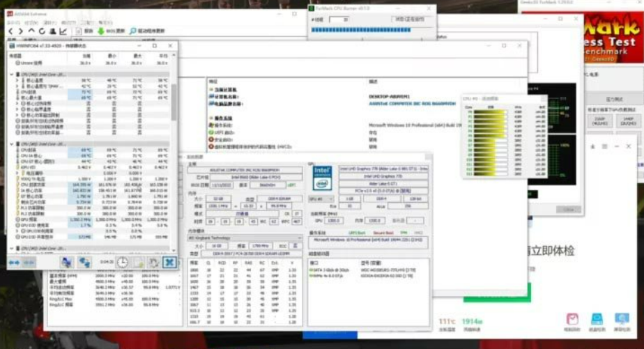Collapse the third CPU group at the list bottom

click(12, 249)
